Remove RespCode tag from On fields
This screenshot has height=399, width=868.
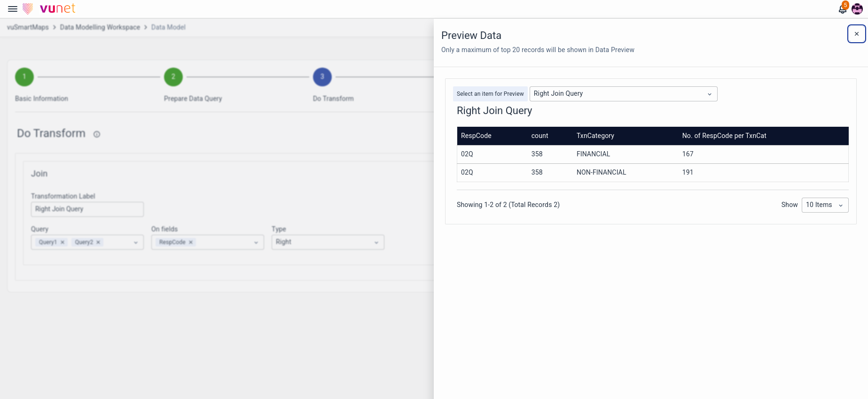point(191,242)
